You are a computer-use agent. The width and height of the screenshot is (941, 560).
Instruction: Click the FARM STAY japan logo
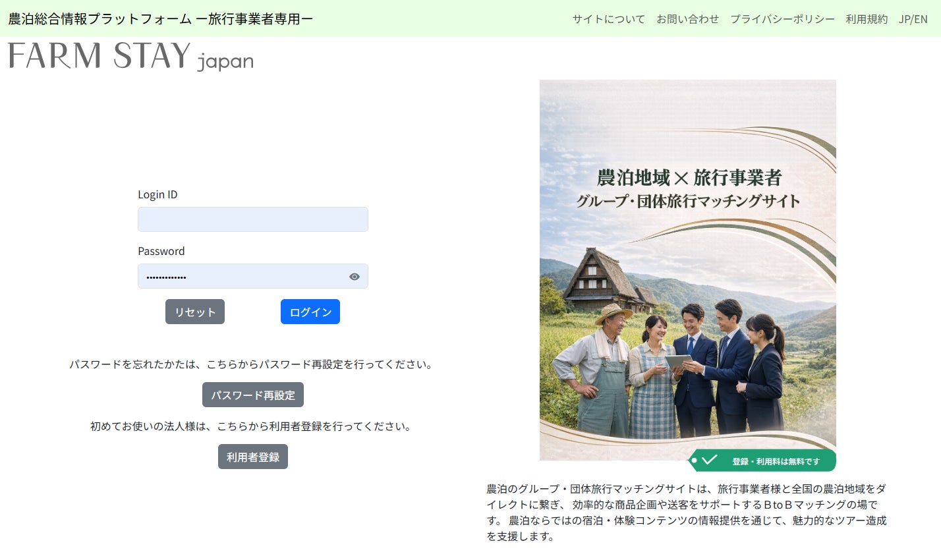coord(129,59)
